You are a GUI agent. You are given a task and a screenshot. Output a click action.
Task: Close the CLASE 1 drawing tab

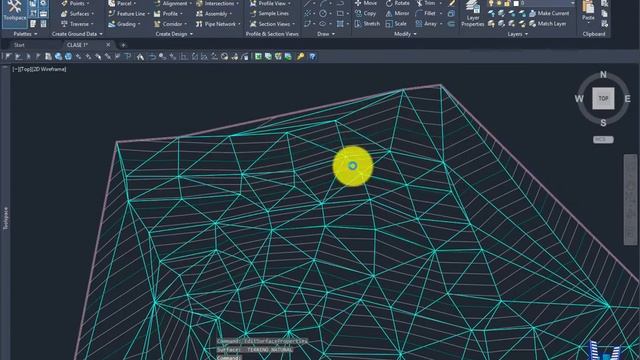point(108,45)
